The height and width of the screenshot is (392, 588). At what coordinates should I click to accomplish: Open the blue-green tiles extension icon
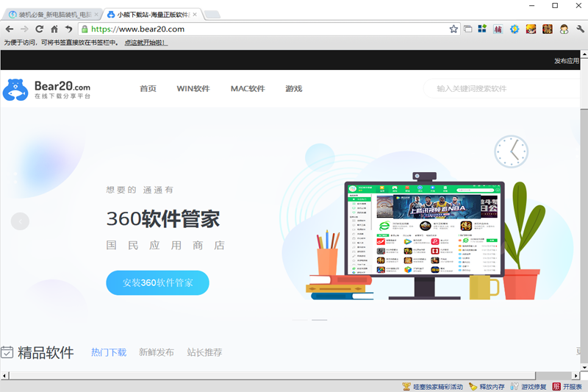click(x=482, y=29)
